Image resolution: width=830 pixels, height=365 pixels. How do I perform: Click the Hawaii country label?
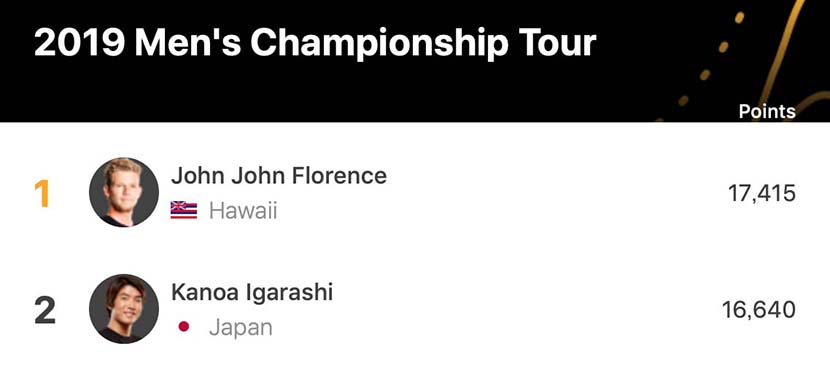pyautogui.click(x=243, y=211)
